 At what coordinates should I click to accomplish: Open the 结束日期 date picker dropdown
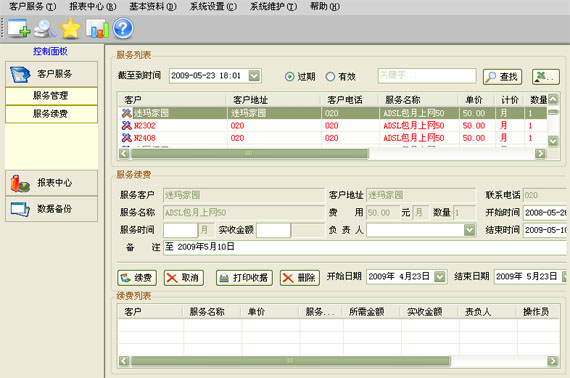coord(565,277)
